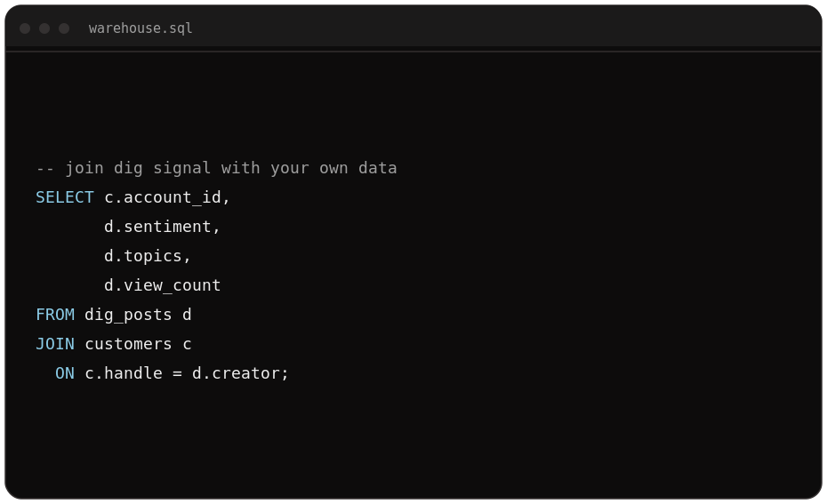Click the comment line about dig signal
The height and width of the screenshot is (504, 827).
pyautogui.click(x=216, y=168)
